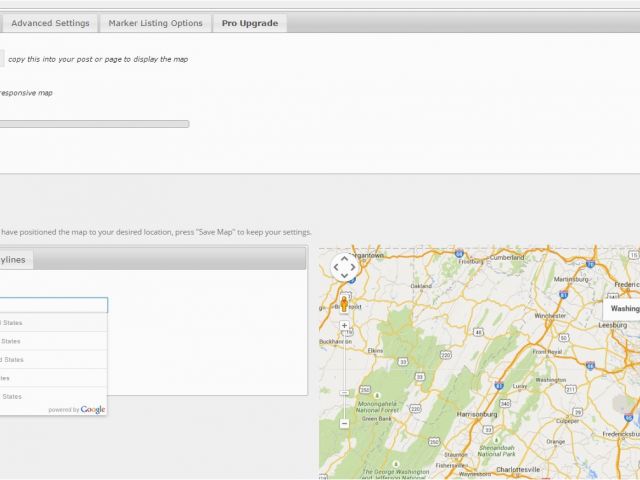
Task: Pan the map down with the arrow
Action: click(x=344, y=276)
